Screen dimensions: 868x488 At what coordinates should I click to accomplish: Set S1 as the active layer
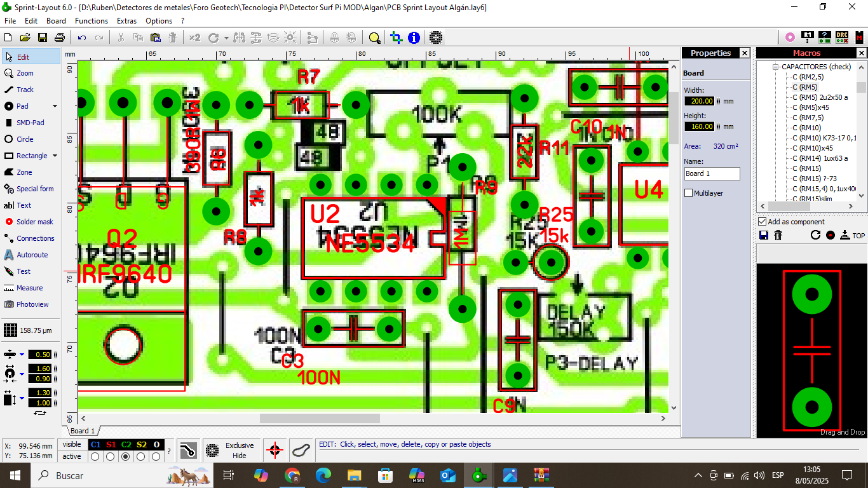[x=111, y=456]
